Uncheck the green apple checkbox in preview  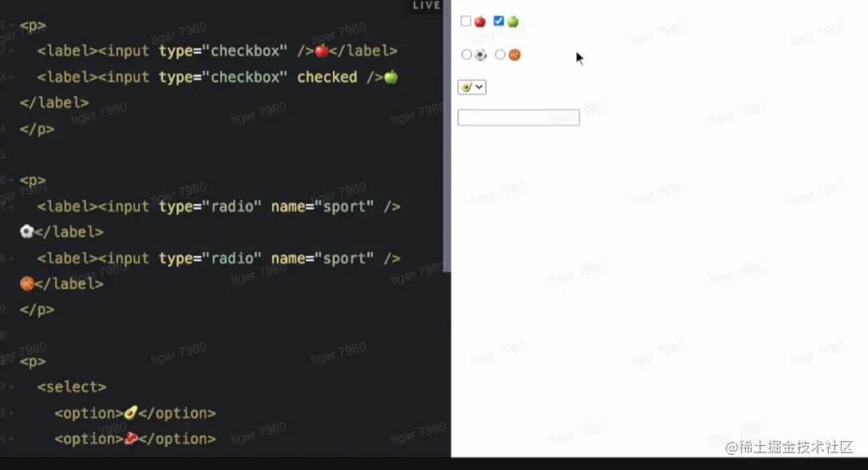click(x=499, y=21)
